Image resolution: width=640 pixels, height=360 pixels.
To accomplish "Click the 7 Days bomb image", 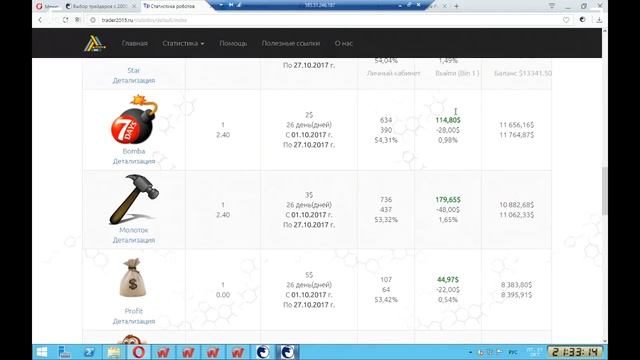I will 134,120.
